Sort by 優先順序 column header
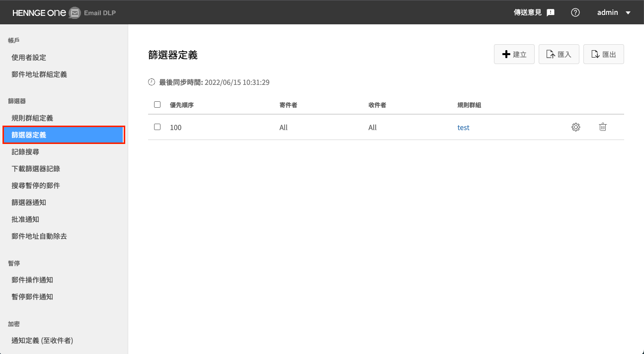The height and width of the screenshot is (354, 644). (181, 105)
